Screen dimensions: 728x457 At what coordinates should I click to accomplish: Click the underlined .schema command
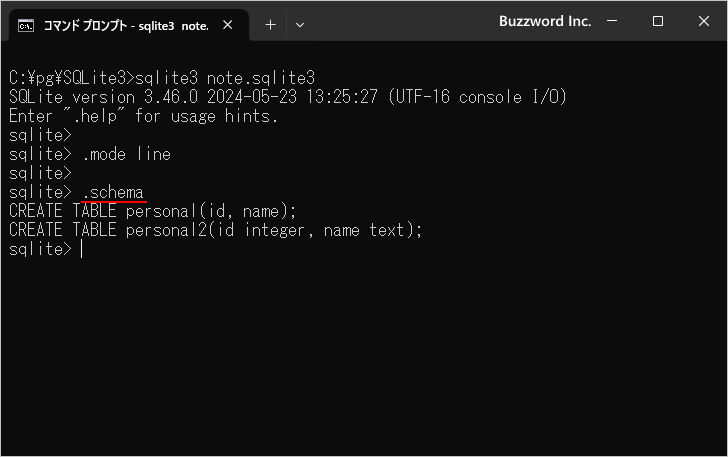pos(113,192)
